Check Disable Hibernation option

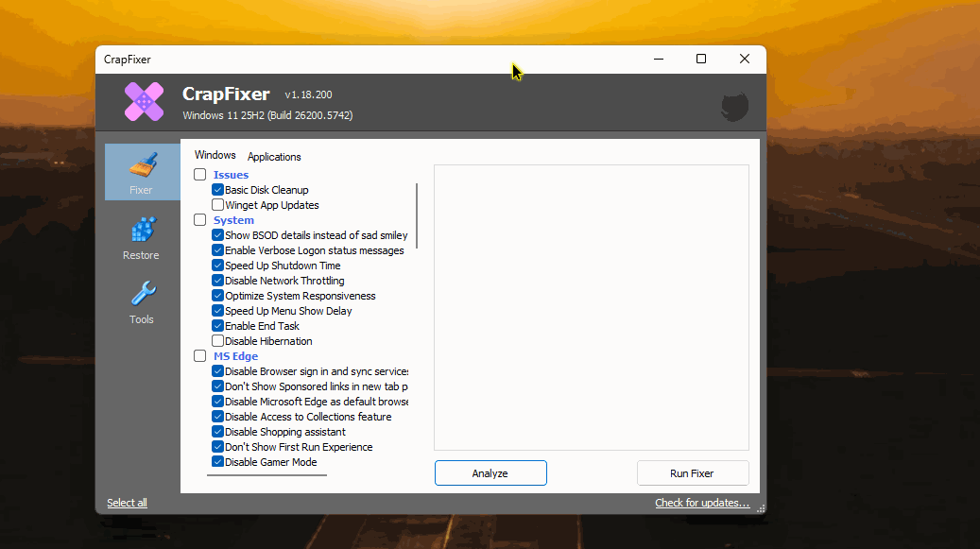pyautogui.click(x=217, y=341)
